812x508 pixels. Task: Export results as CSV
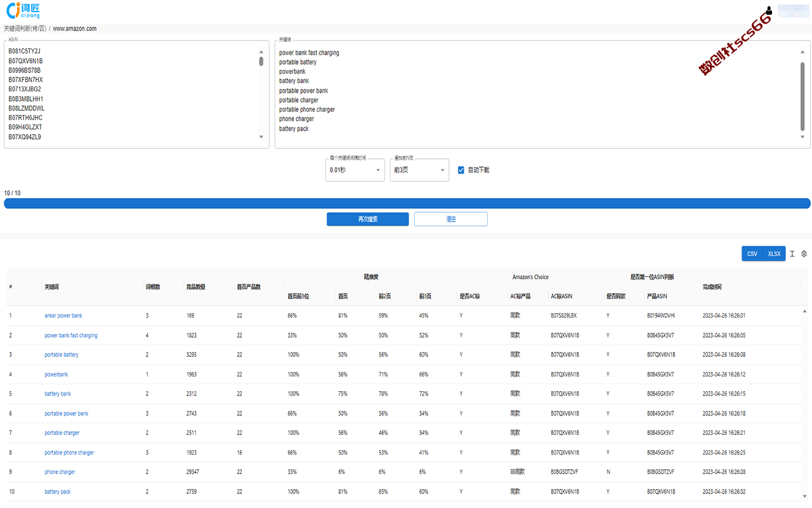click(x=752, y=254)
